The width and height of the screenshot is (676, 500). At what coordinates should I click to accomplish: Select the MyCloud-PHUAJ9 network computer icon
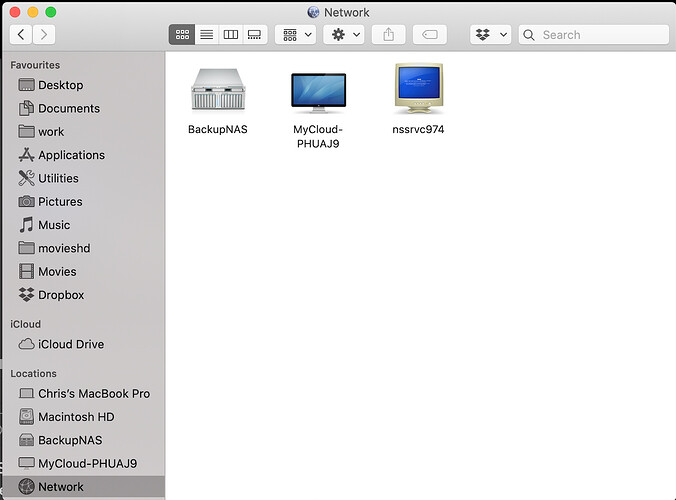[318, 92]
